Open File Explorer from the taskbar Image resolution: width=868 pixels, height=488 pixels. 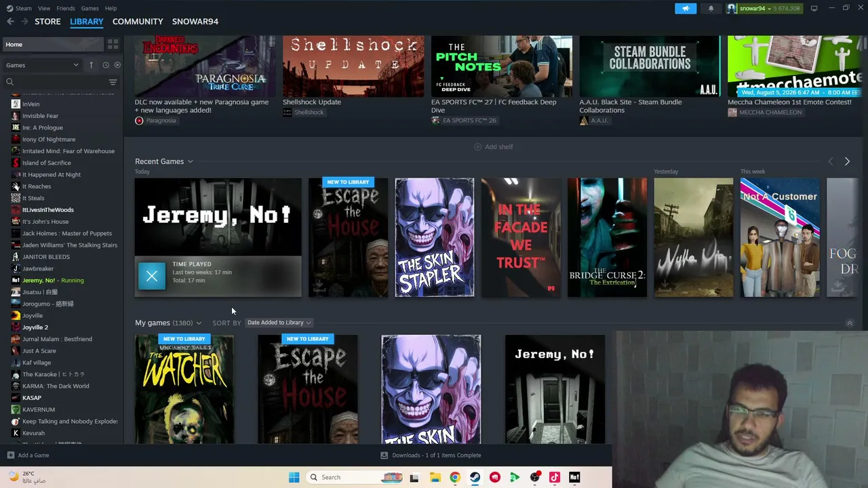click(x=435, y=477)
